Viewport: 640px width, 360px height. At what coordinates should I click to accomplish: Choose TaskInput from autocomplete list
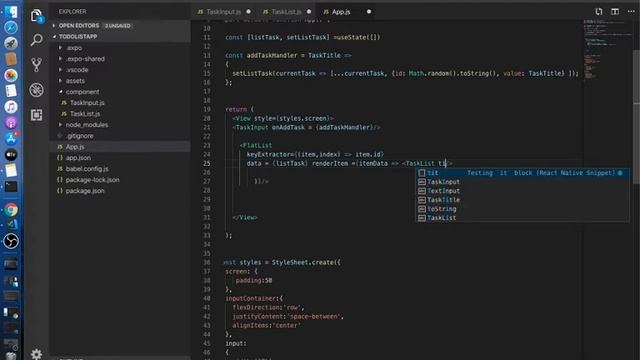[x=522, y=182]
